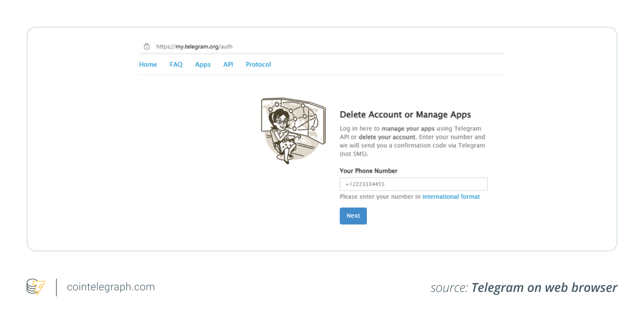Click the blue Next button
Viewport: 644px width, 323px height.
(353, 216)
